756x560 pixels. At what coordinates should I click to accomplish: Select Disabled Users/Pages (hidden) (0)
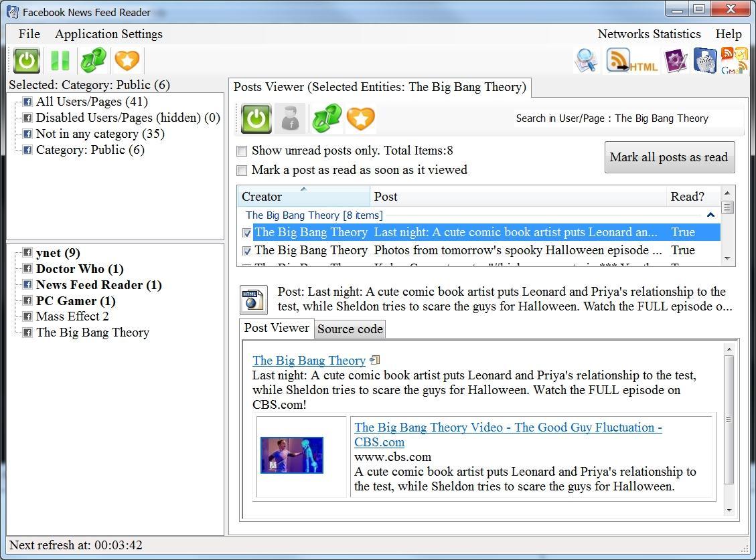[128, 118]
